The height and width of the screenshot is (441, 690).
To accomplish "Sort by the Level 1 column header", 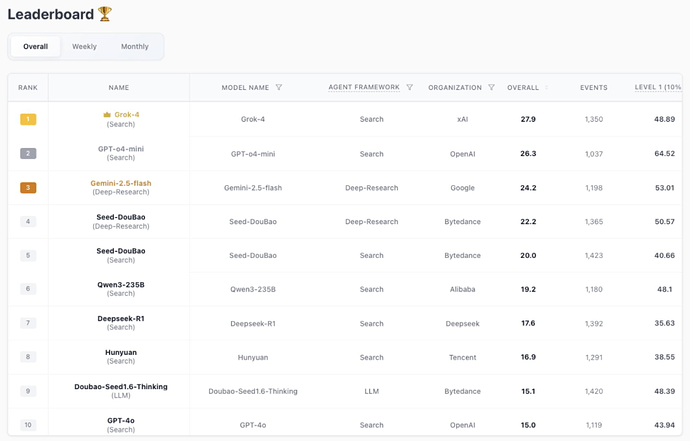I will (657, 87).
